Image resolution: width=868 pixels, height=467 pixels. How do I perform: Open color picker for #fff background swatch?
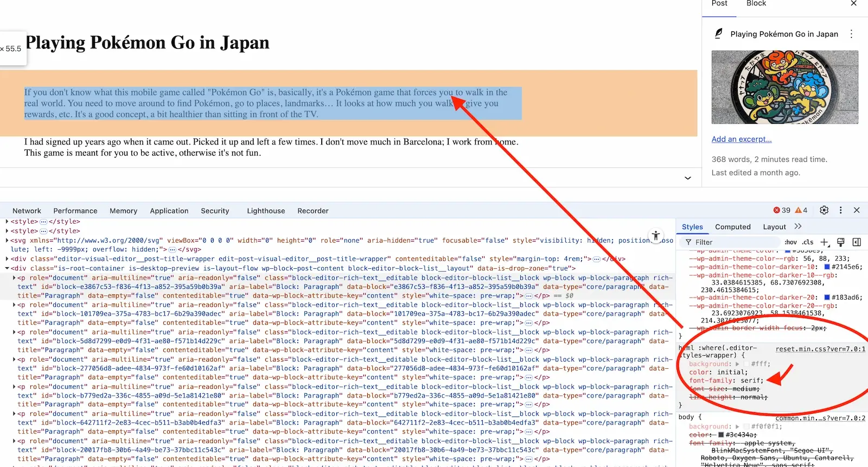pos(746,364)
